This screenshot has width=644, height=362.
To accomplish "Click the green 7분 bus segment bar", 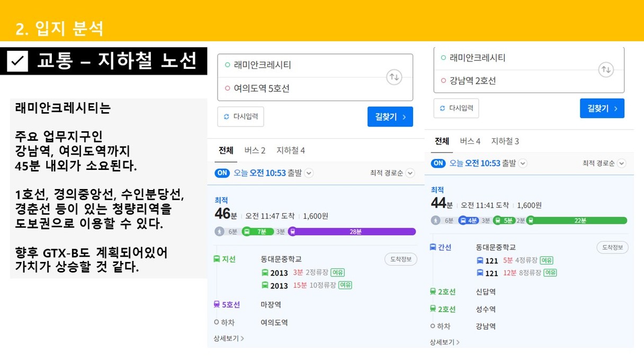I will (x=258, y=231).
